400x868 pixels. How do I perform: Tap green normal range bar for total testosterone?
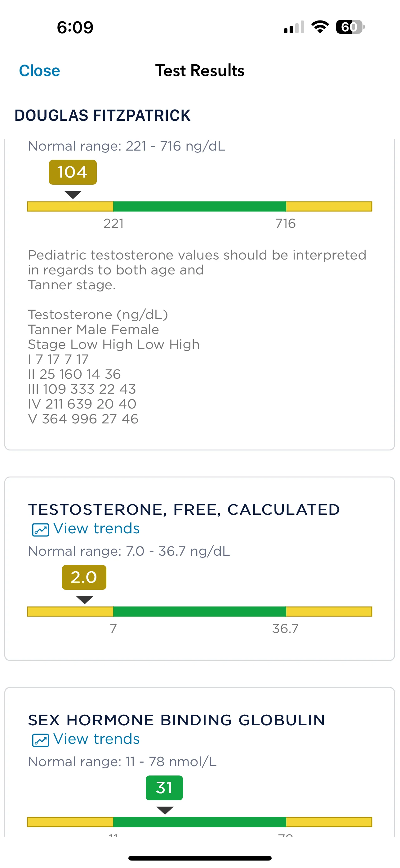point(200,206)
